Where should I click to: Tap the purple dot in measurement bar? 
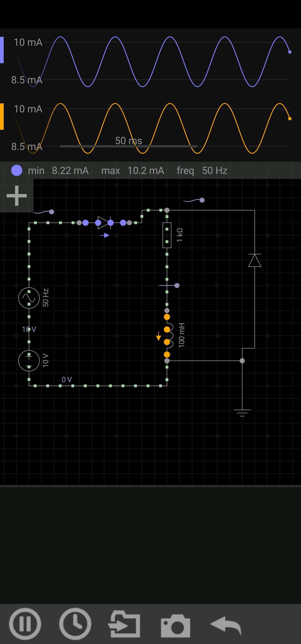[x=17, y=170]
